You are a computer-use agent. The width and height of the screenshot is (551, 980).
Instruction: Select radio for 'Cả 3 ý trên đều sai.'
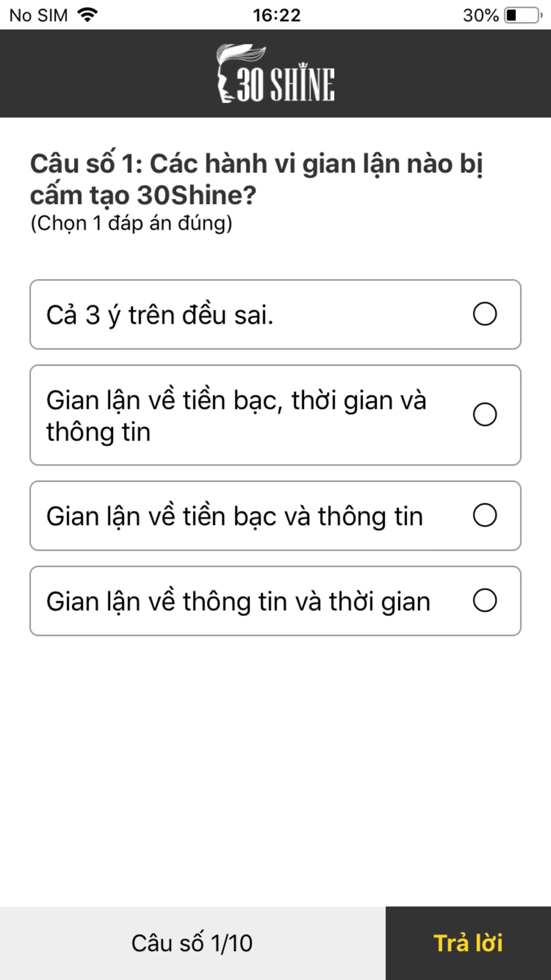point(485,314)
